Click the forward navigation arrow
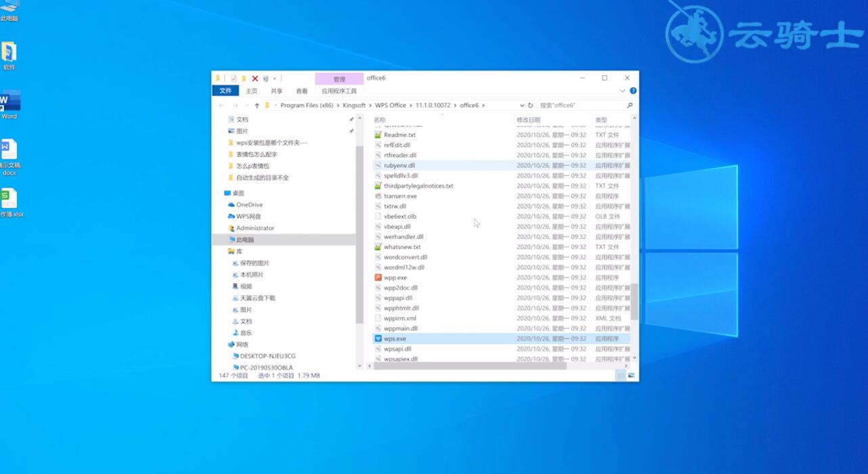 coord(235,106)
